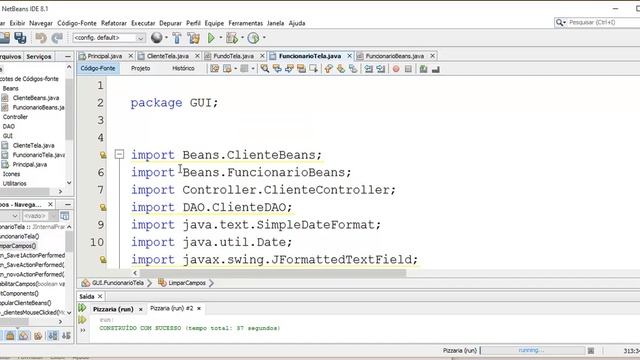This screenshot has width=640, height=360.
Task: Open ClienteBeans.java in the file tree
Action: coord(36,98)
